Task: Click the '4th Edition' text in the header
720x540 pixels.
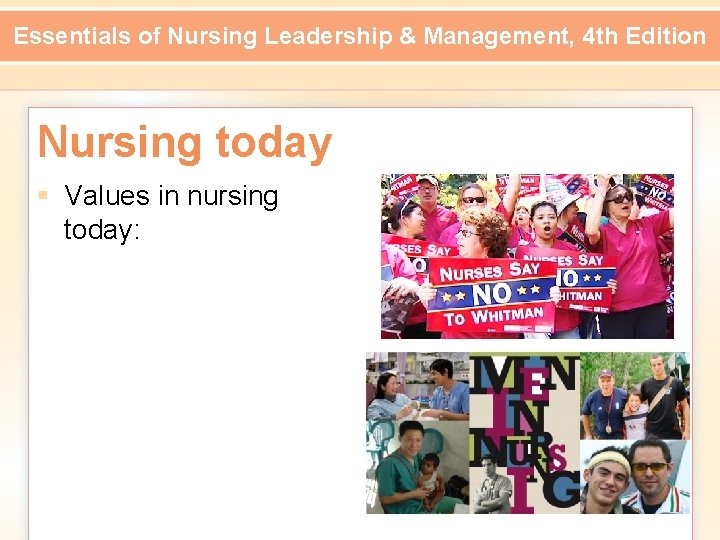Action: 644,36
